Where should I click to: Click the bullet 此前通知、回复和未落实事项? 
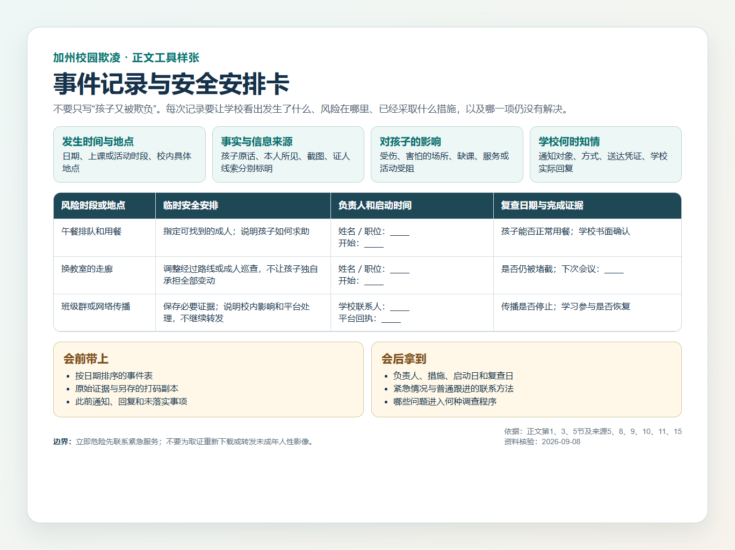[x=131, y=401]
